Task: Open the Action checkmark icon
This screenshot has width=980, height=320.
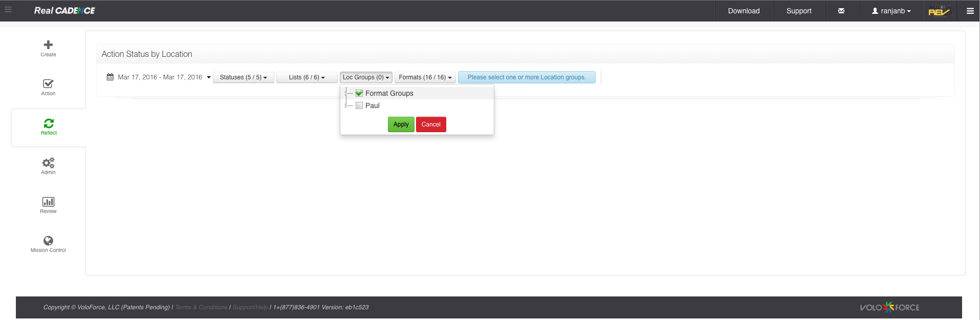Action: (48, 84)
